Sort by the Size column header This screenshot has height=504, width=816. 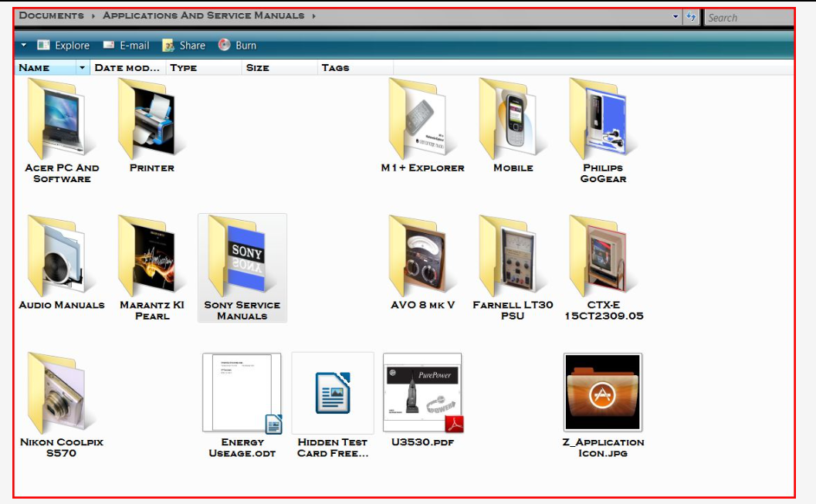279,68
